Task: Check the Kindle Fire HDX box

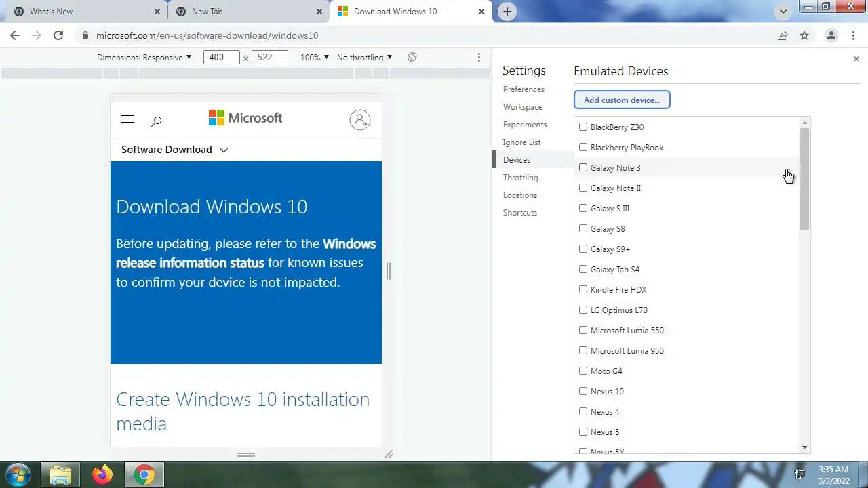Action: tap(583, 289)
